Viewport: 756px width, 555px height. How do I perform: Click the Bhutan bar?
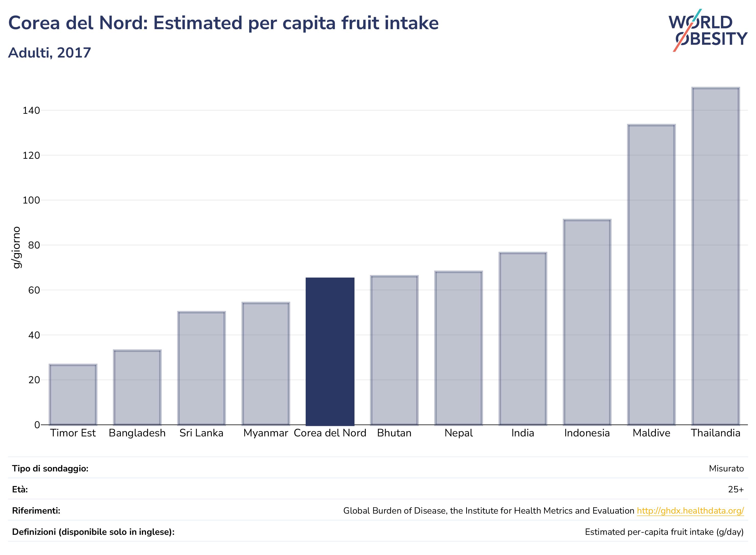pyautogui.click(x=394, y=350)
